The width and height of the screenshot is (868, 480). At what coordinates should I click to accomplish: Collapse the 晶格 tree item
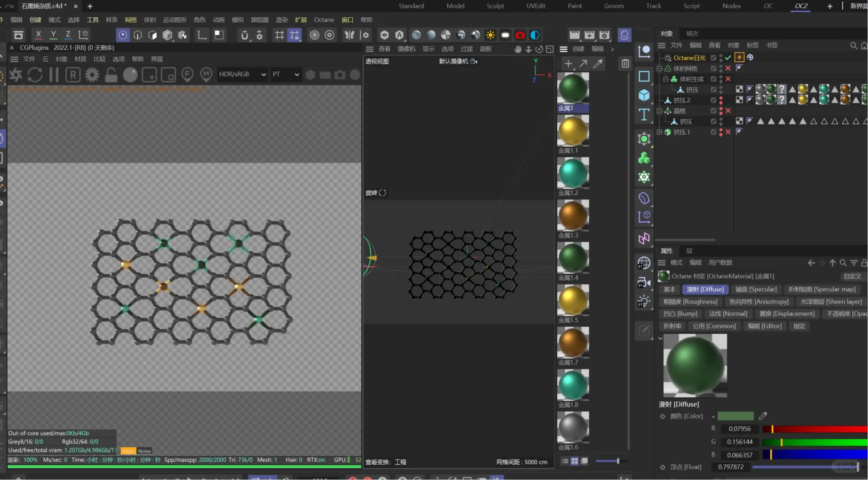[x=660, y=111]
